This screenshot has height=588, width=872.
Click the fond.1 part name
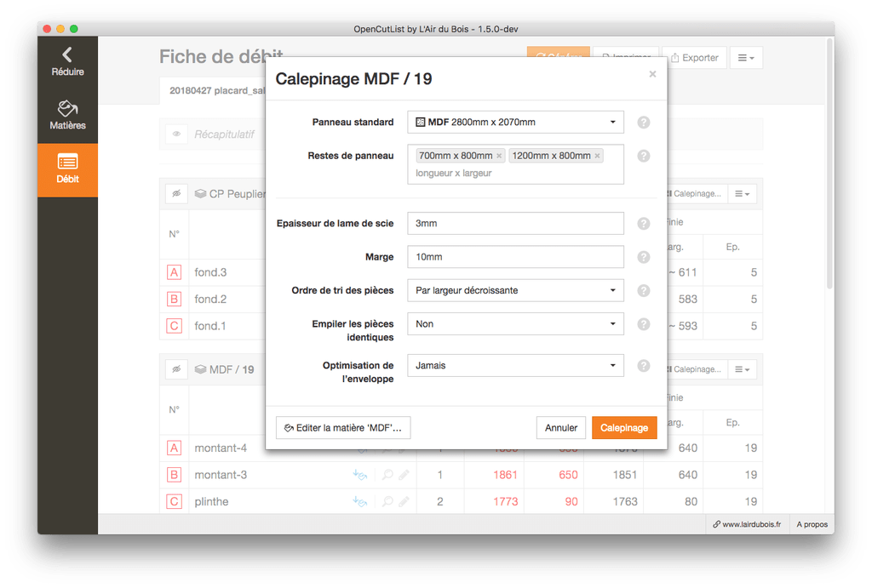click(210, 326)
